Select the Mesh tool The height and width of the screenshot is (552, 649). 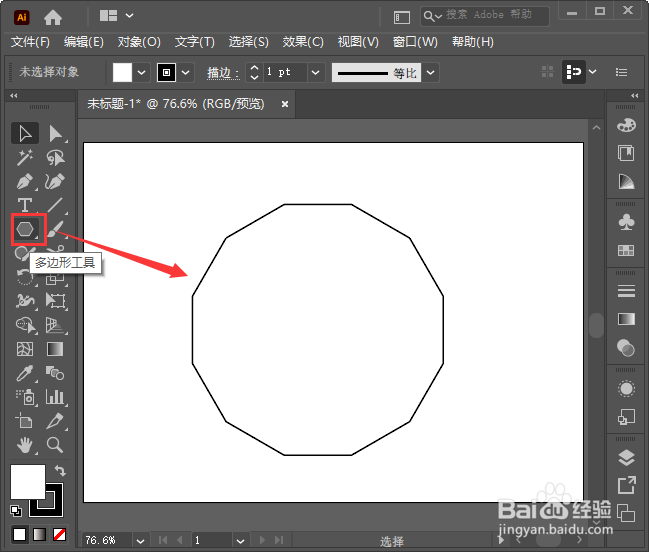[x=25, y=349]
